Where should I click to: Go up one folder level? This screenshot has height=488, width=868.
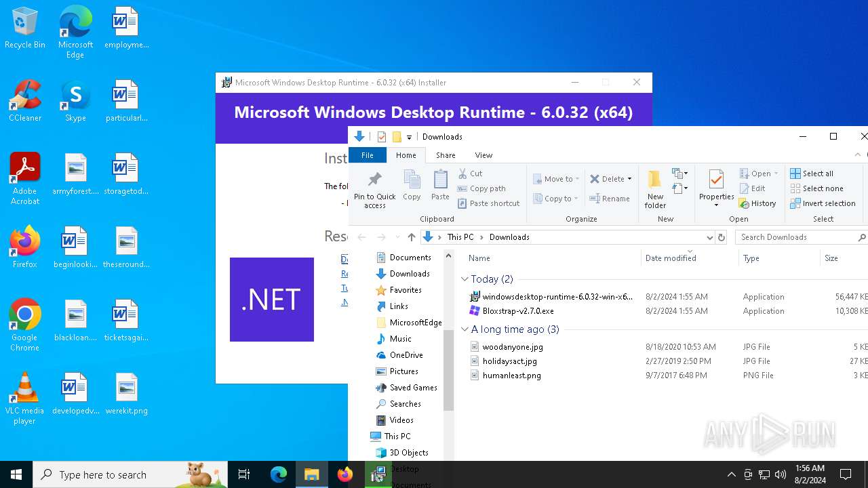coord(411,237)
